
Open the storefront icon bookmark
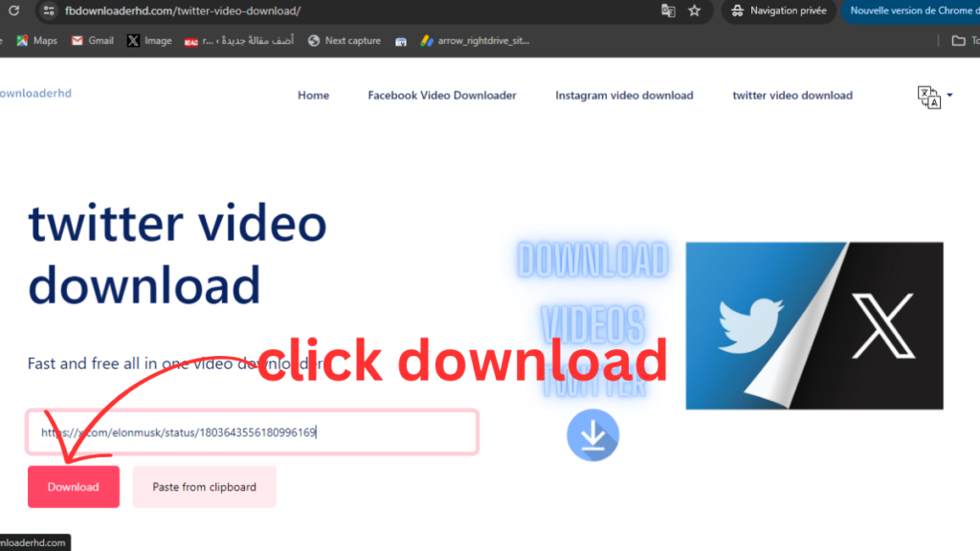point(401,41)
